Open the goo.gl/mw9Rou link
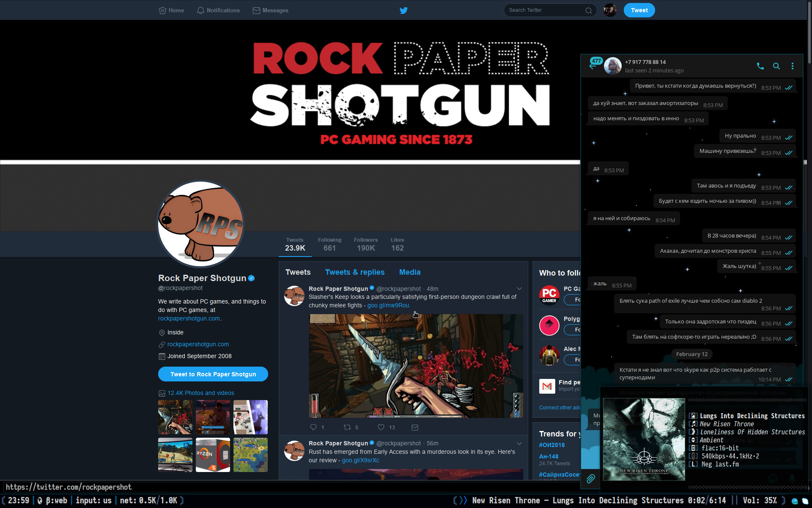Image resolution: width=812 pixels, height=508 pixels. point(388,305)
